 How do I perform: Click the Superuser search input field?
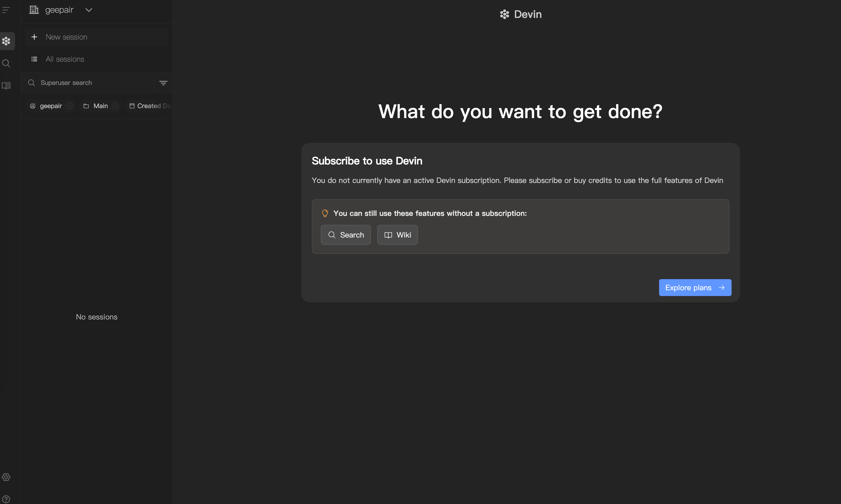(85, 83)
